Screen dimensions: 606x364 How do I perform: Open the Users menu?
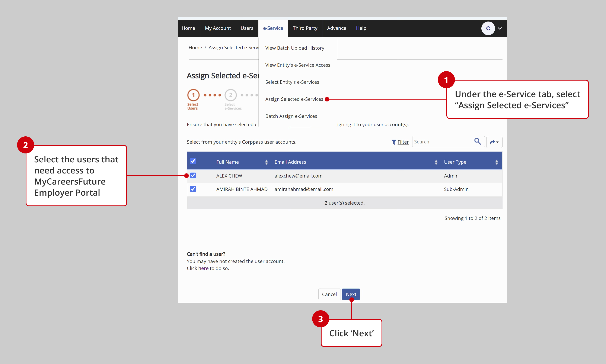[x=247, y=28]
